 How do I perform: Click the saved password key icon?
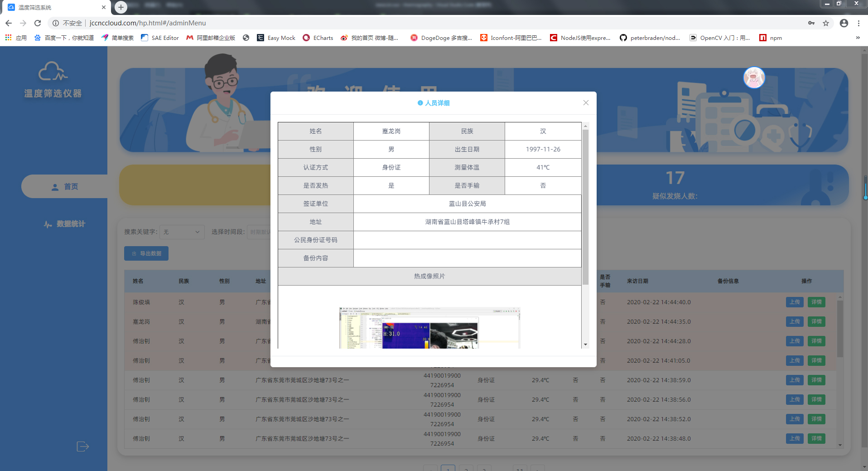click(x=811, y=23)
